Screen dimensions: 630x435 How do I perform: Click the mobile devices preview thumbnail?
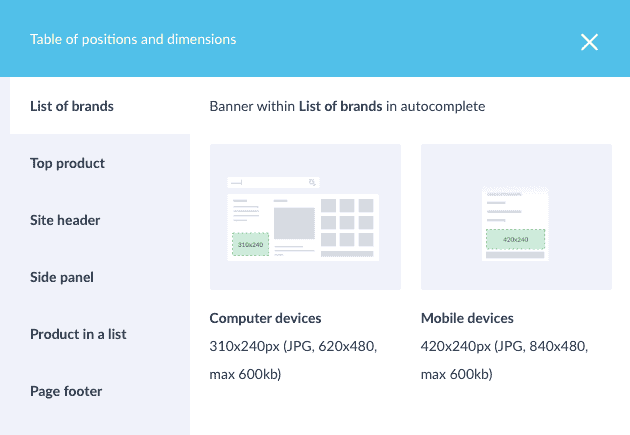click(x=516, y=217)
